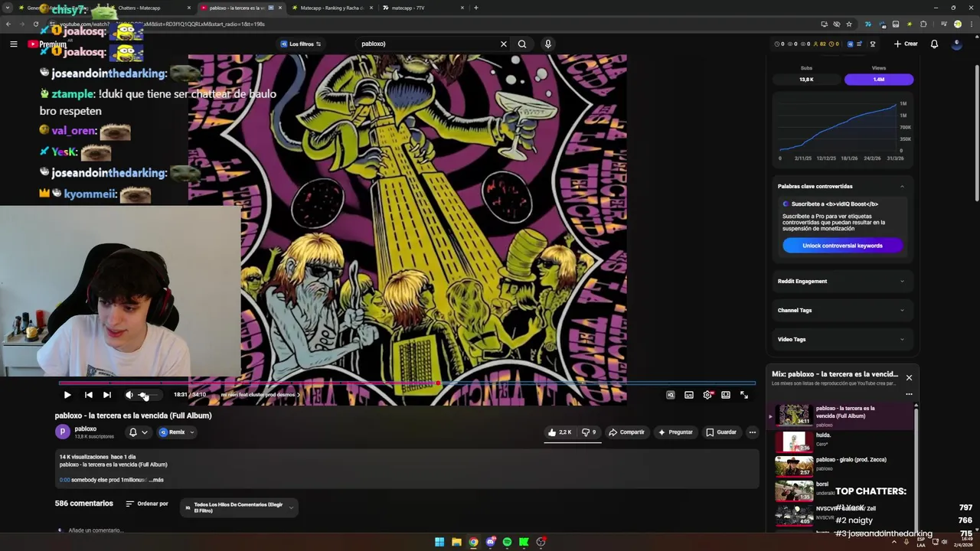This screenshot has width=980, height=551.
Task: Jump to 0:00 timestamp in description
Action: click(64, 480)
